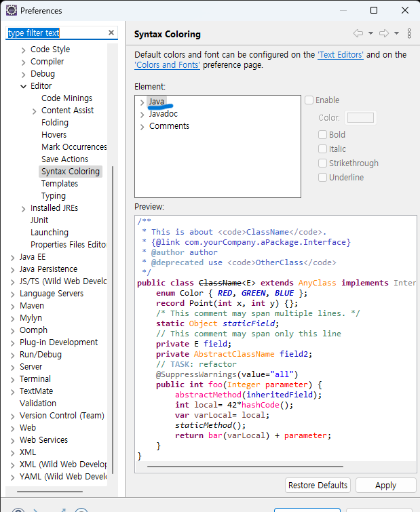Select the Javadoc element row
The width and height of the screenshot is (420, 512).
[x=164, y=114]
